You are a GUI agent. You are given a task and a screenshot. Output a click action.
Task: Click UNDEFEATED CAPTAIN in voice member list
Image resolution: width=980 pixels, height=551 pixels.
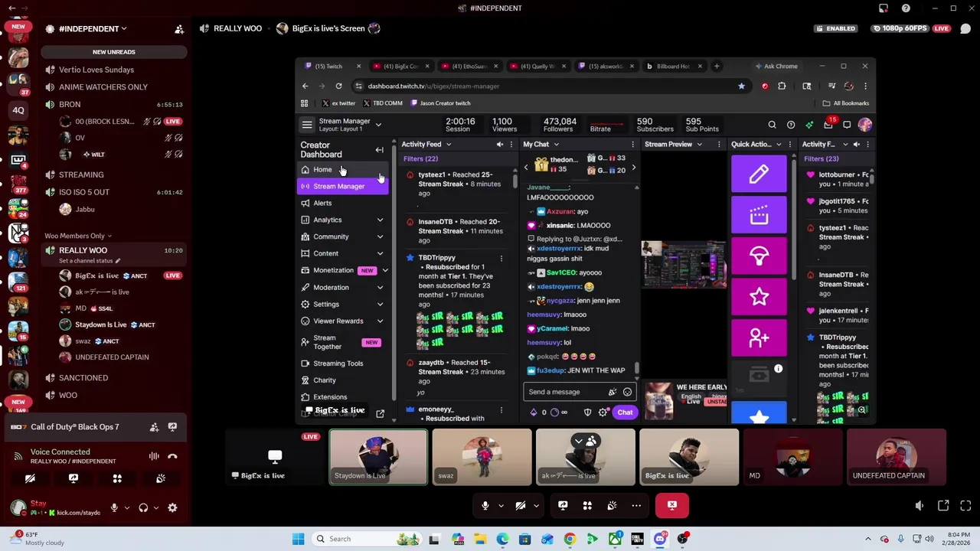(x=112, y=357)
